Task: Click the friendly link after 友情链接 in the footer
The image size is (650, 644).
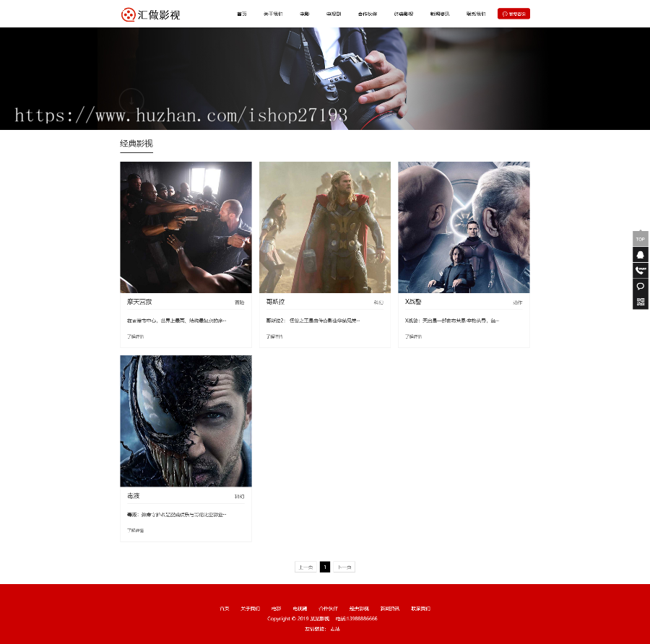Action: (x=335, y=629)
